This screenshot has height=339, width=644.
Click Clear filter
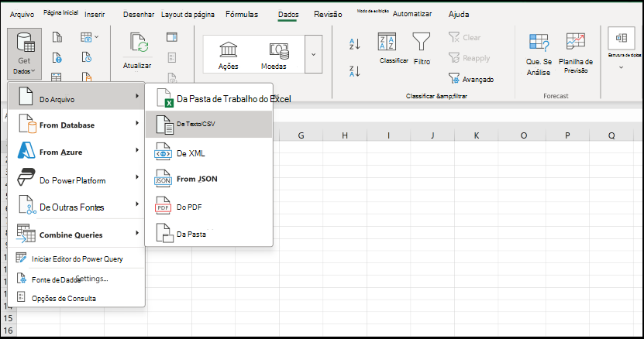coord(464,37)
